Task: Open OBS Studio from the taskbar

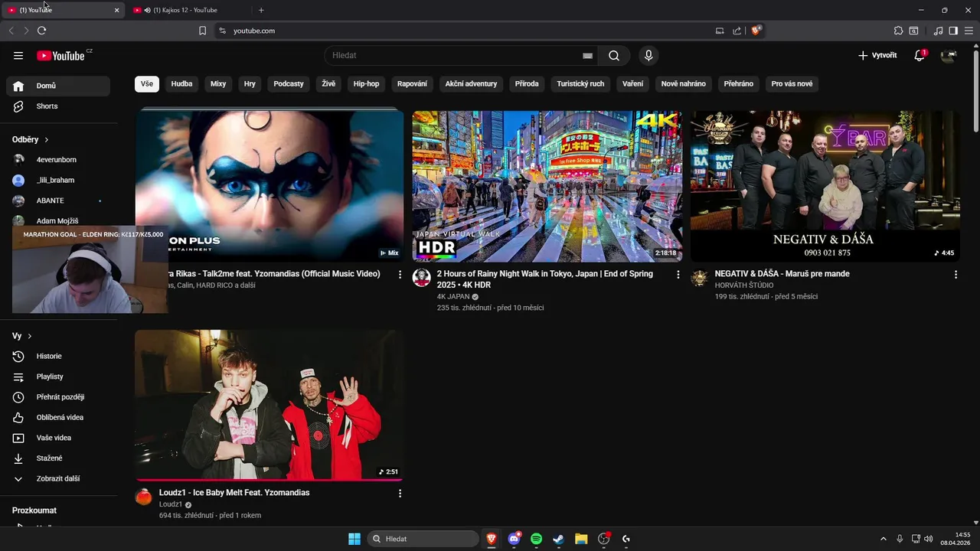Action: pyautogui.click(x=603, y=539)
